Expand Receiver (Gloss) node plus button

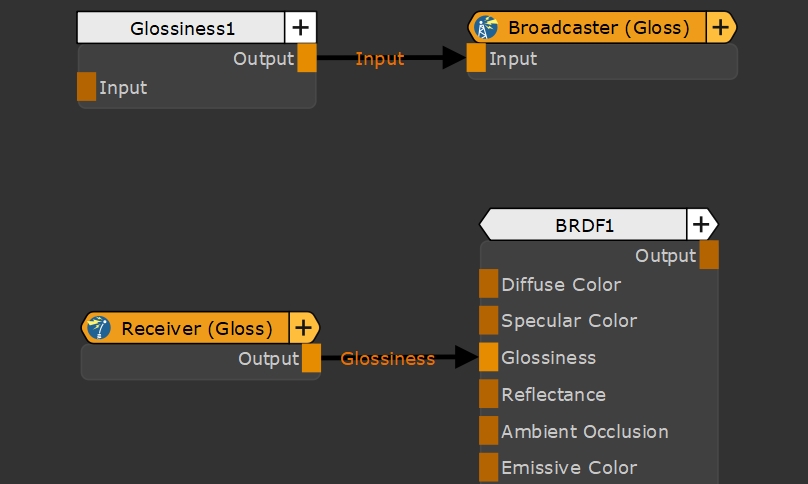pyautogui.click(x=303, y=327)
